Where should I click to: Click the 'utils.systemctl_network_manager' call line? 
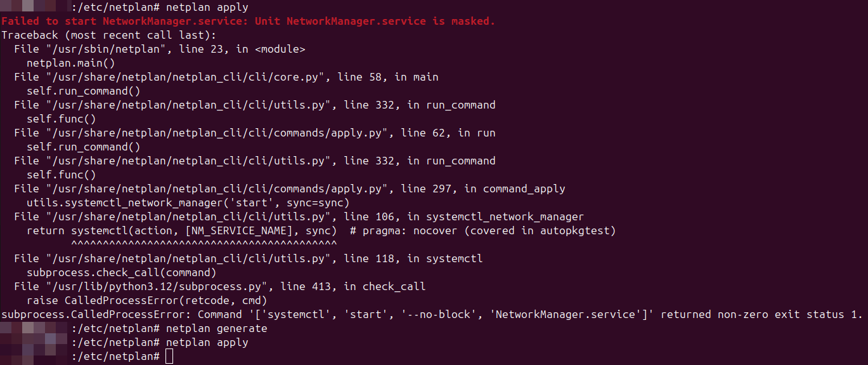coord(188,203)
